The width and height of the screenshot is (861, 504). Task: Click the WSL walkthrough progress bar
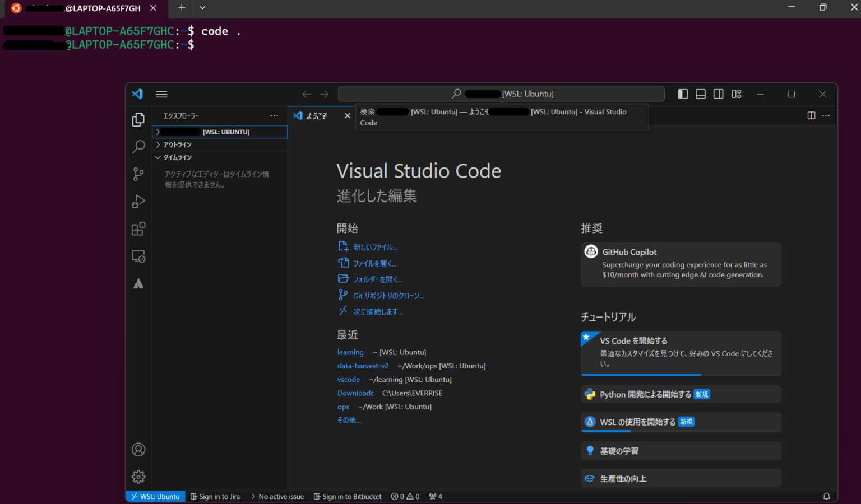[x=681, y=431]
